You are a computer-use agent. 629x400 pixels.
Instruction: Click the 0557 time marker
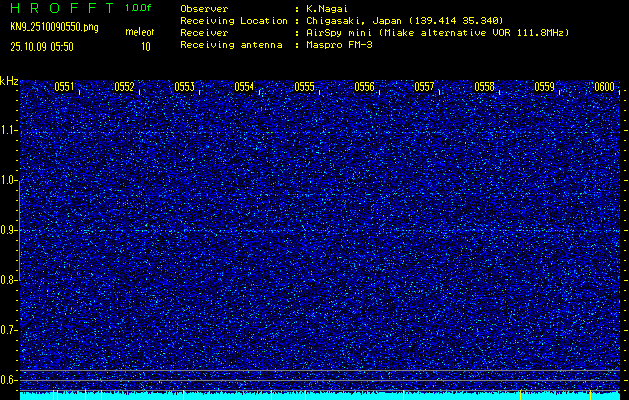pyautogui.click(x=424, y=87)
